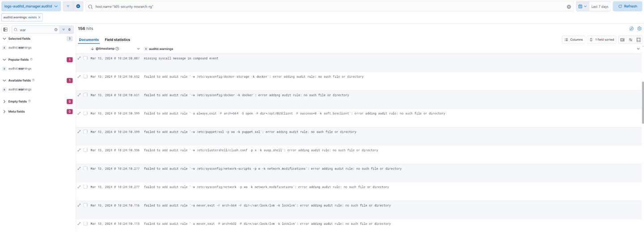Image resolution: width=644 pixels, height=232 pixels.
Task: Toggle the field sidebar panel icon
Action: 5,30
